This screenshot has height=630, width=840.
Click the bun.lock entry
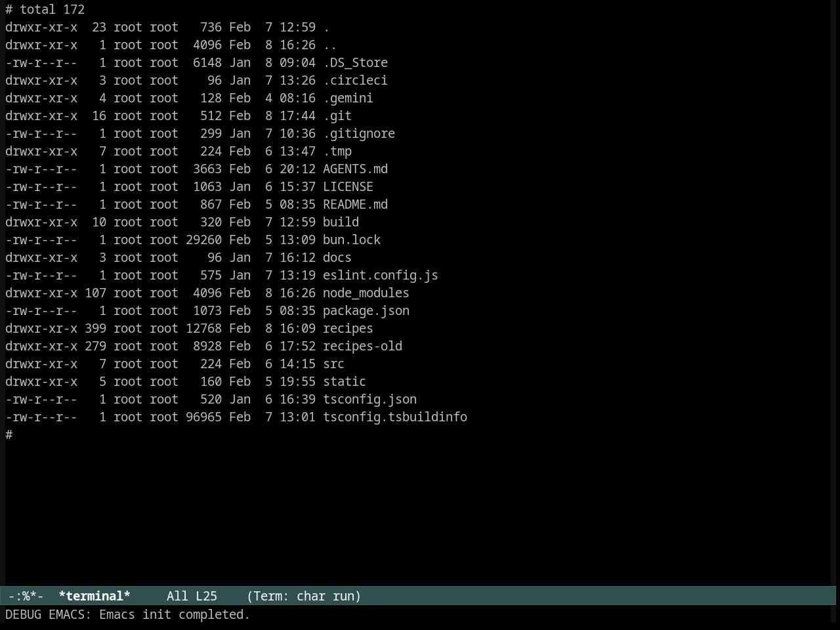352,240
